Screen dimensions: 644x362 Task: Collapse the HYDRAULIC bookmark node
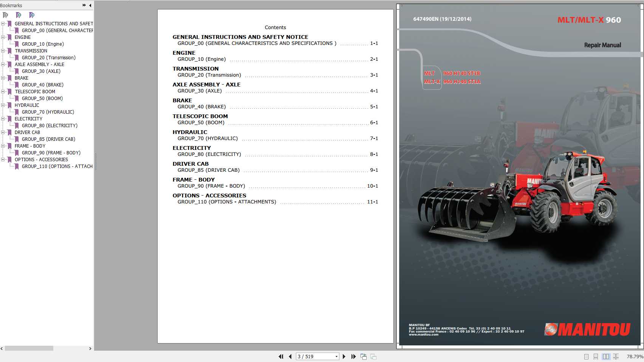3,105
